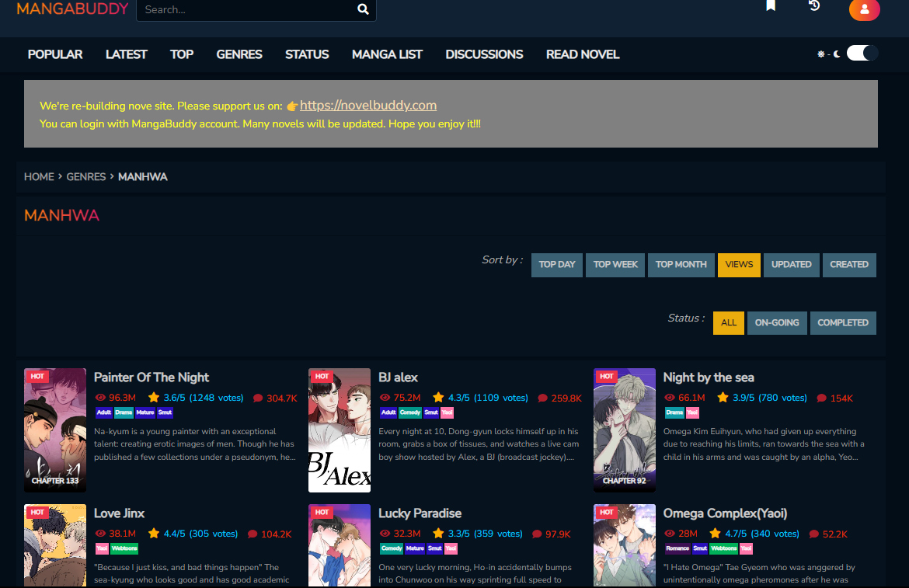Screen dimensions: 909x588
Task: Open READ NOVEL page
Action: pyautogui.click(x=583, y=54)
